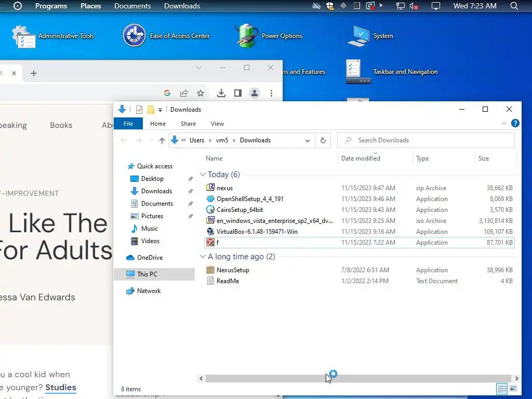The image size is (532, 399).
Task: Open Administrative Tools icon
Action: (x=23, y=36)
